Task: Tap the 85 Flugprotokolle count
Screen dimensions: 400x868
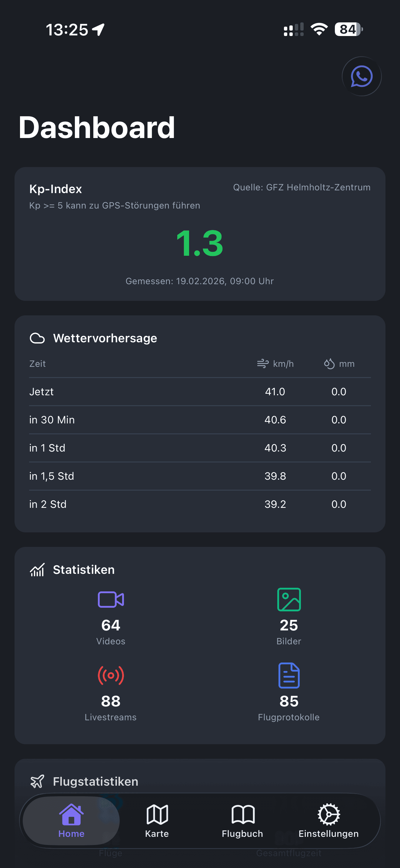Action: coord(289,702)
